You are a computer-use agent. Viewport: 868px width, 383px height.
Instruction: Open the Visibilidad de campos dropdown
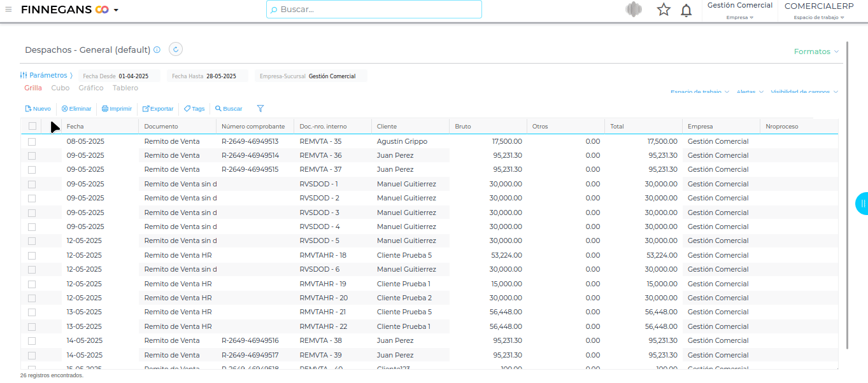(804, 92)
